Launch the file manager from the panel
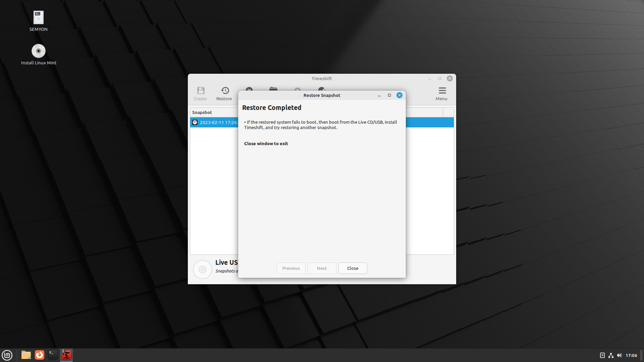This screenshot has width=644, height=362. tap(26, 355)
